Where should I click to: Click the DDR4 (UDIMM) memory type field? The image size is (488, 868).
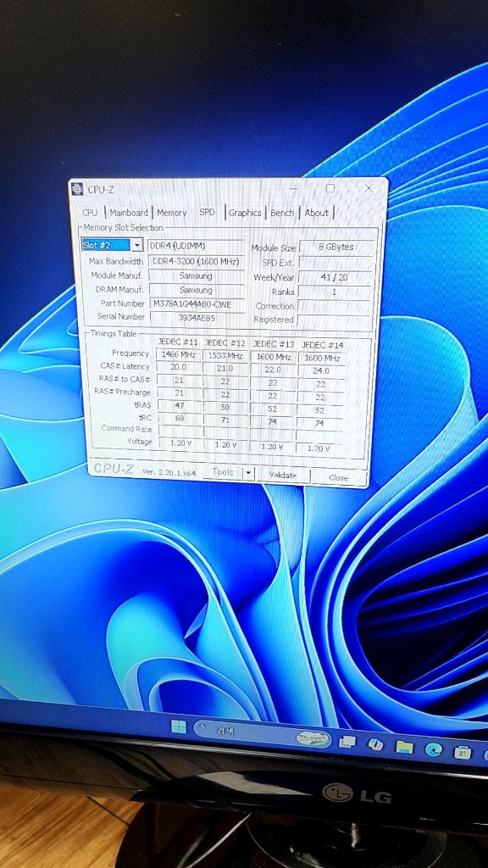pyautogui.click(x=196, y=246)
